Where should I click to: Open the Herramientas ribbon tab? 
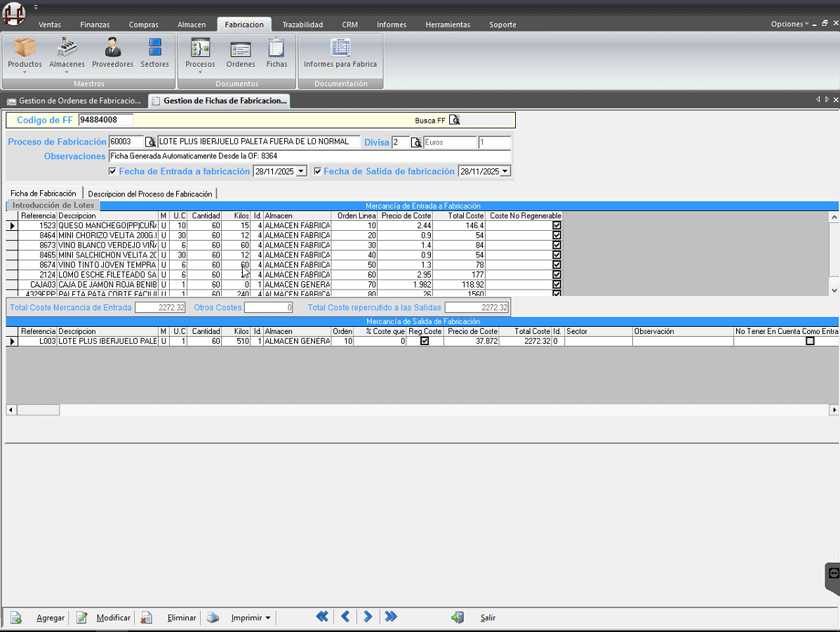click(448, 25)
